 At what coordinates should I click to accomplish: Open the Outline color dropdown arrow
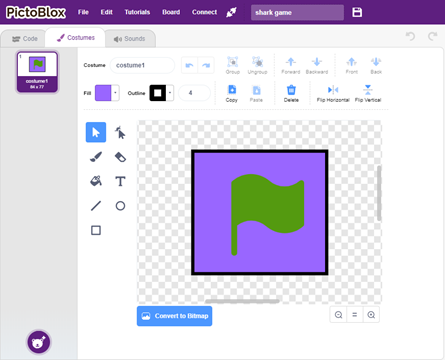pyautogui.click(x=170, y=93)
